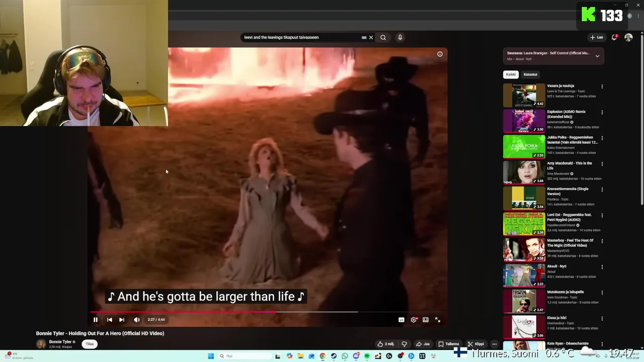Save the video with Tallenna button
Image resolution: width=644 pixels, height=362 pixels.
pyautogui.click(x=448, y=344)
